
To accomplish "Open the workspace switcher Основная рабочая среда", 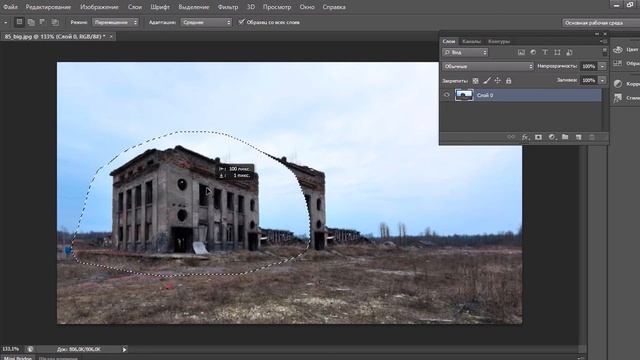I will 600,23.
